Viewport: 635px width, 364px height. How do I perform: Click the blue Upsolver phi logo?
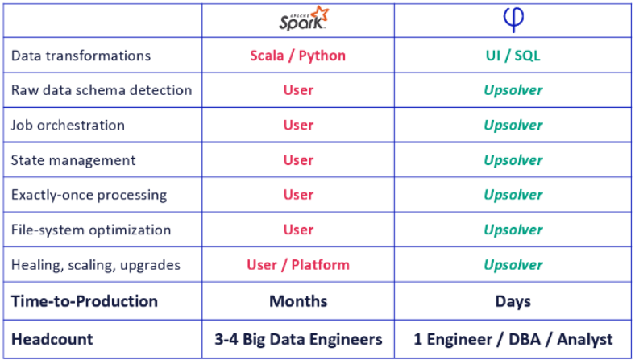pyautogui.click(x=513, y=20)
